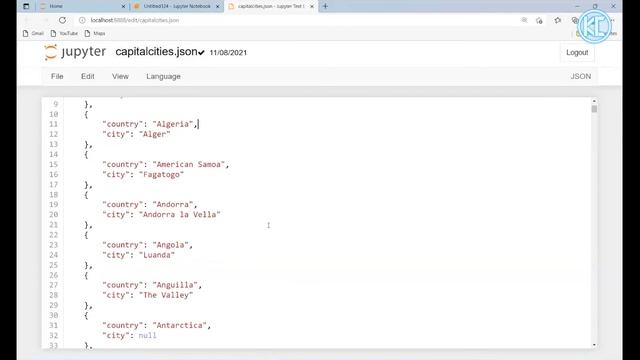Click the "Anguilla" country value
640x360 pixels.
click(x=175, y=285)
